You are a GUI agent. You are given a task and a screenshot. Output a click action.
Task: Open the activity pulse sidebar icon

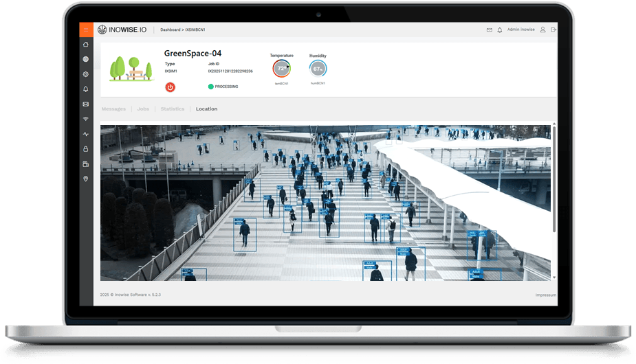coord(86,134)
